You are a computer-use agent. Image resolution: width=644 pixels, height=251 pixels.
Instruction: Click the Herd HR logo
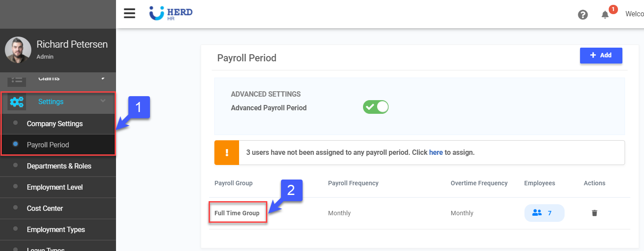coord(171,14)
